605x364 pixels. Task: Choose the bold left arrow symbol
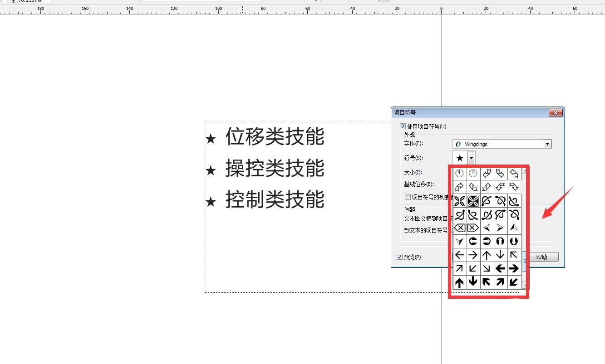[x=500, y=268]
